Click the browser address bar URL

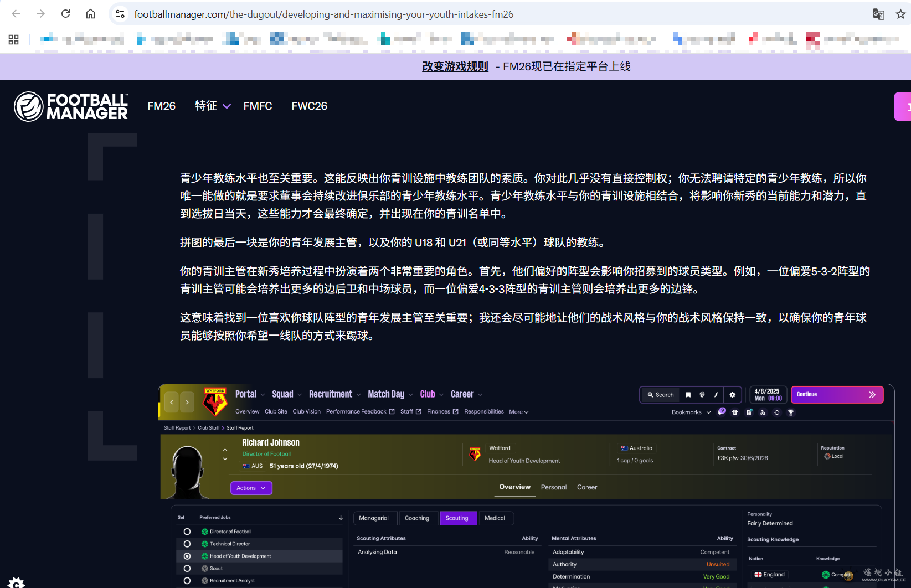point(324,14)
